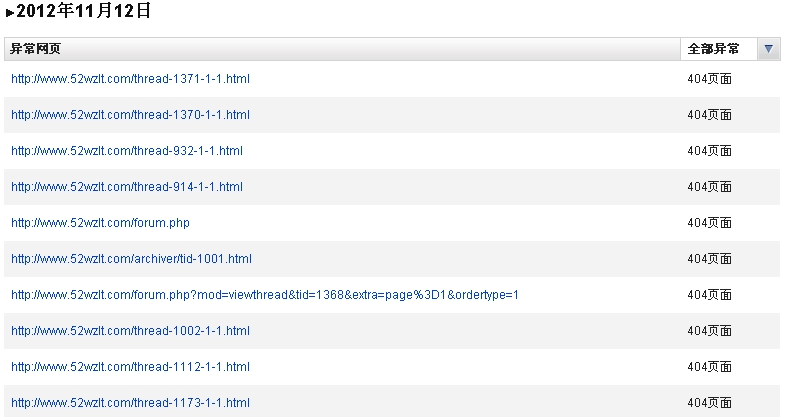This screenshot has height=417, width=803.
Task: Select 404页面 cell in thread-1002 row
Action: [x=709, y=331]
